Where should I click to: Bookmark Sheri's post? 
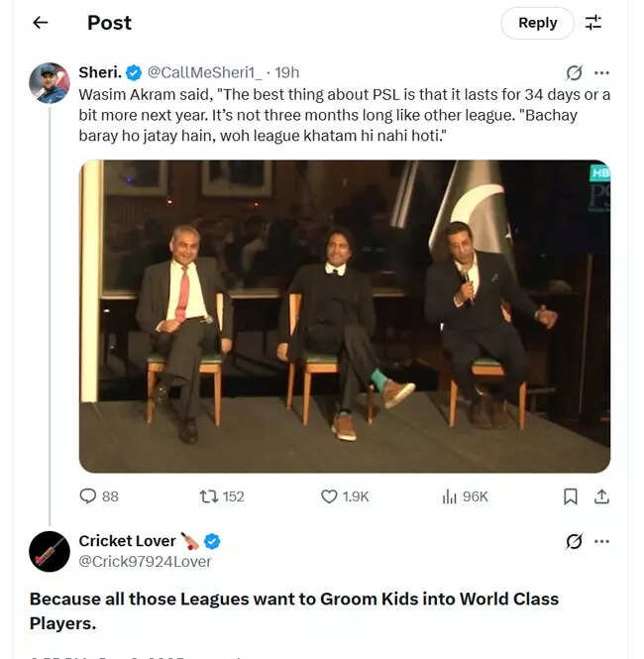(x=571, y=496)
